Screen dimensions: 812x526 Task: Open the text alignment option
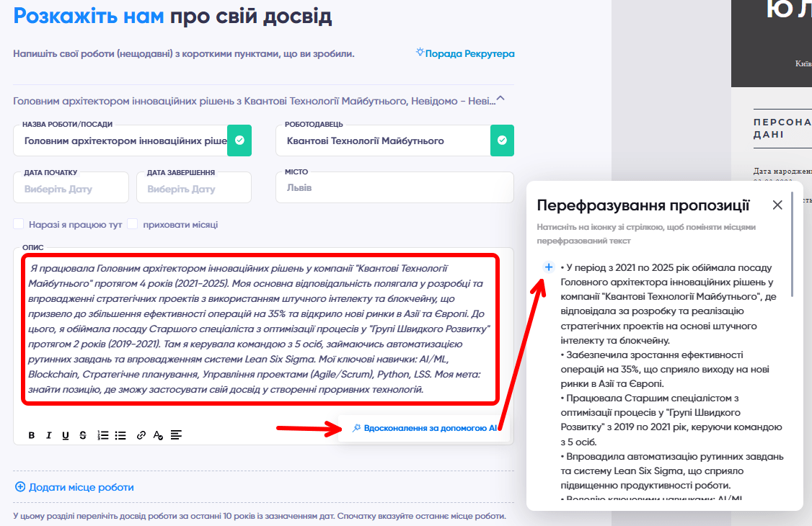coord(176,435)
